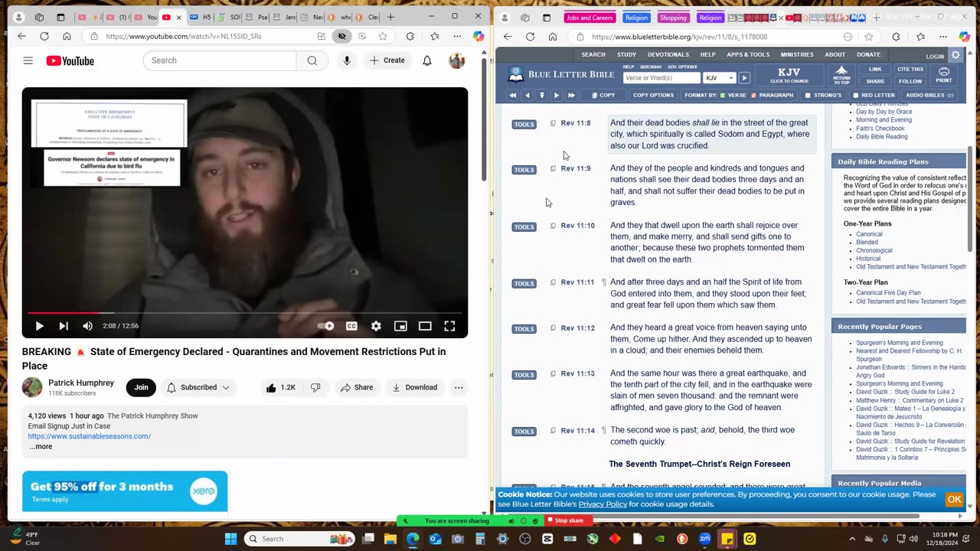The width and height of the screenshot is (980, 551).
Task: Submit Bible search go arrow
Action: (x=744, y=78)
